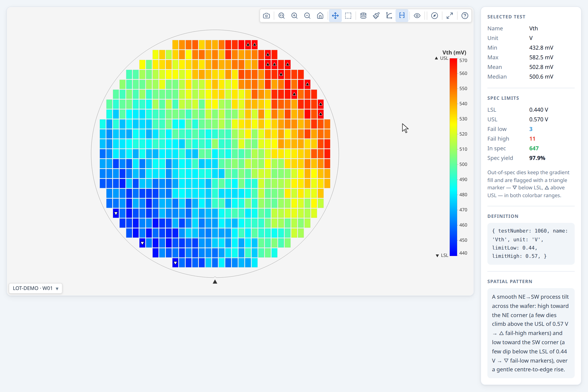588x392 pixels.
Task: Click the NE→SW process tilt description box
Action: [531, 333]
